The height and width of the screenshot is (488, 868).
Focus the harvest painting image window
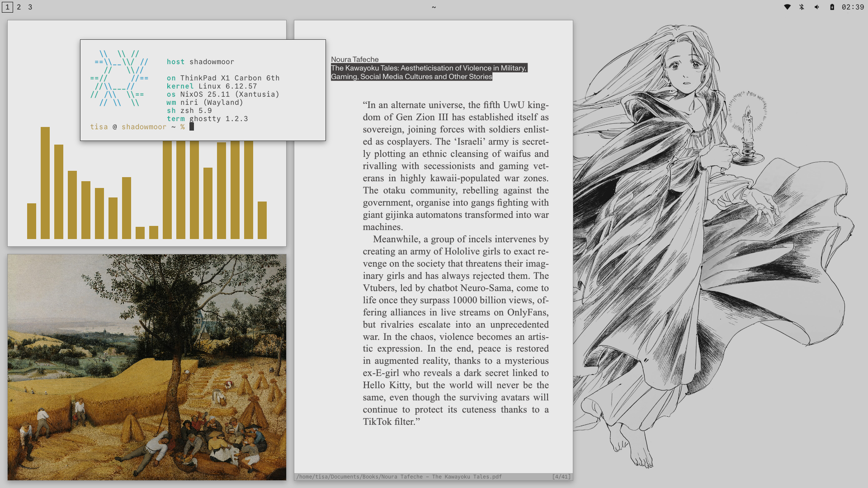point(147,367)
